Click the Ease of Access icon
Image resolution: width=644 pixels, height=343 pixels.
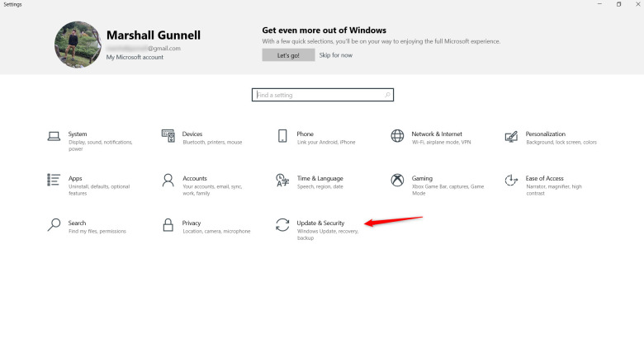coord(511,180)
